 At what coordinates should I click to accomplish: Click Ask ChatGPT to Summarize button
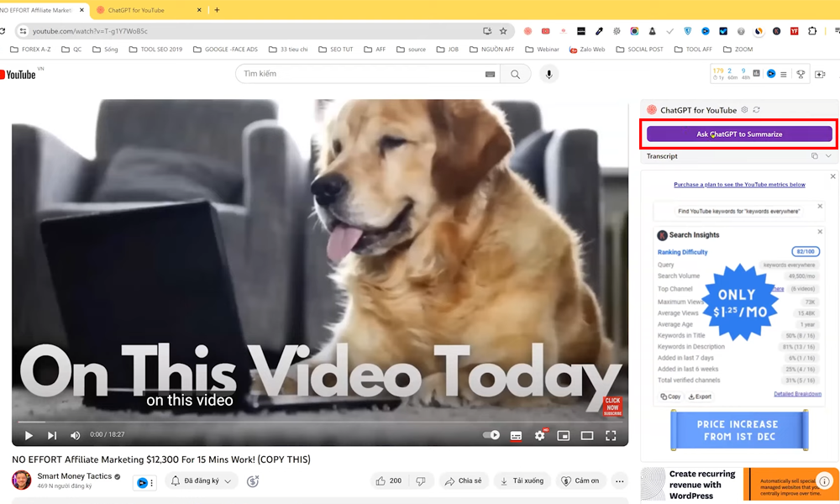(739, 134)
